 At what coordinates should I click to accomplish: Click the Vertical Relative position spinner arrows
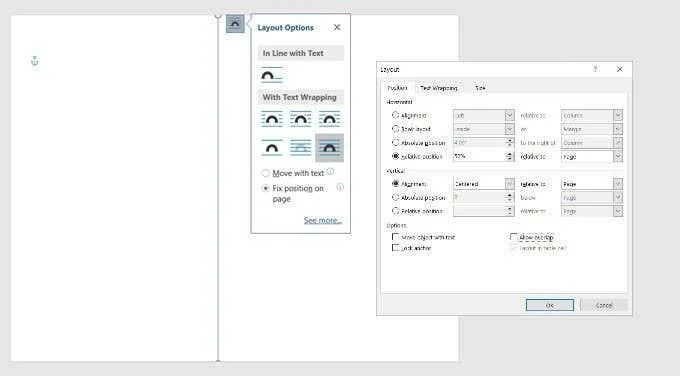(x=510, y=211)
